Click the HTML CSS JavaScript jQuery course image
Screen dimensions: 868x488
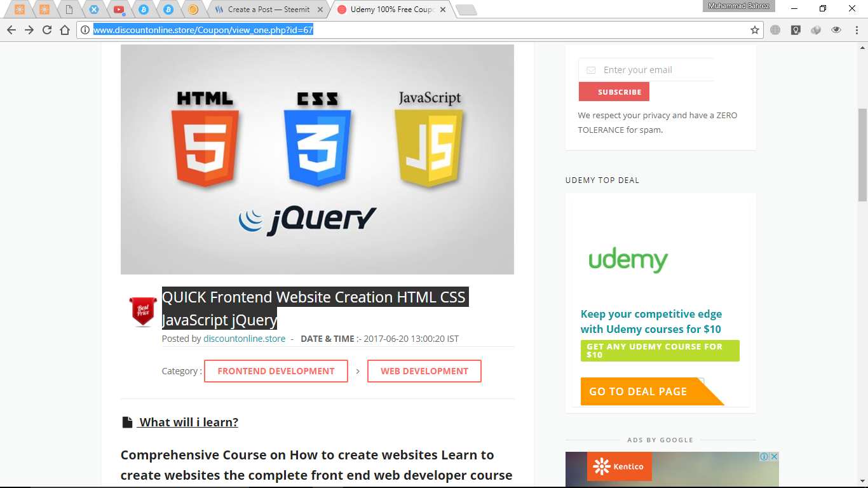coord(317,159)
